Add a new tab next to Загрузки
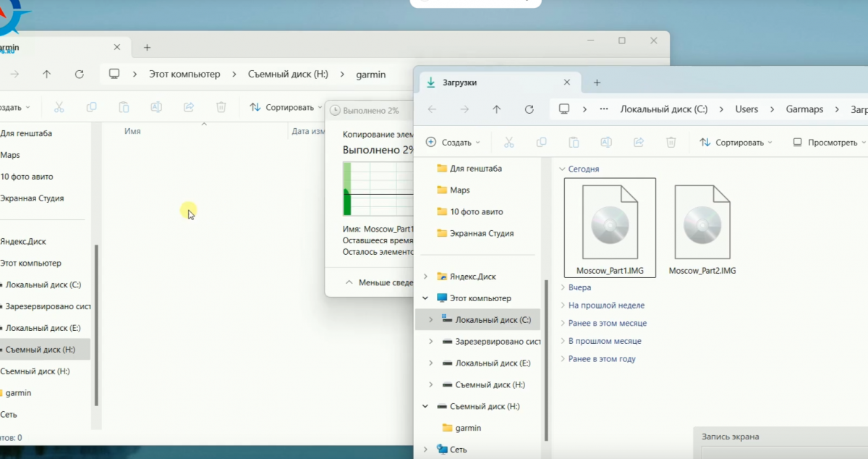Viewport: 868px width, 459px height. point(597,83)
